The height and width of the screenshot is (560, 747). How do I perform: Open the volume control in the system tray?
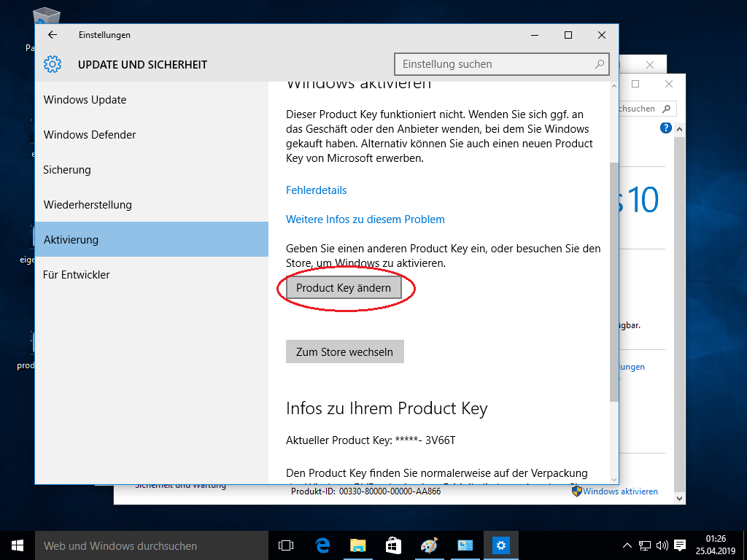tap(662, 545)
